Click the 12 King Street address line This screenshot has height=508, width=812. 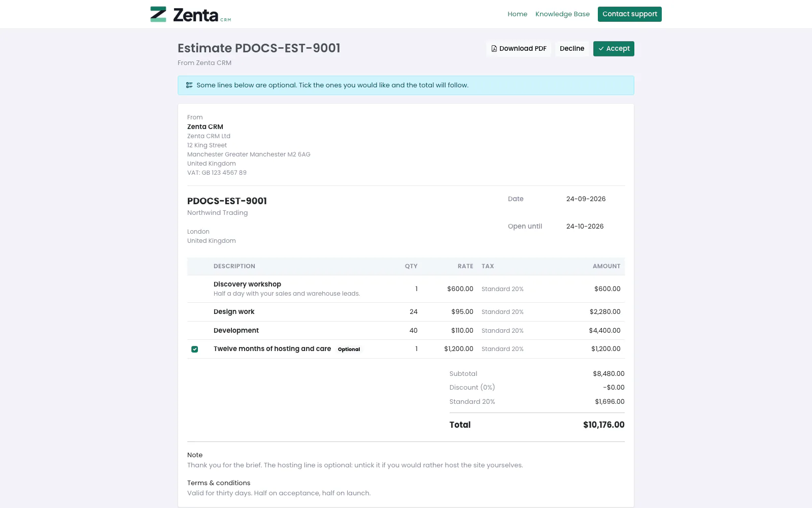click(x=207, y=145)
